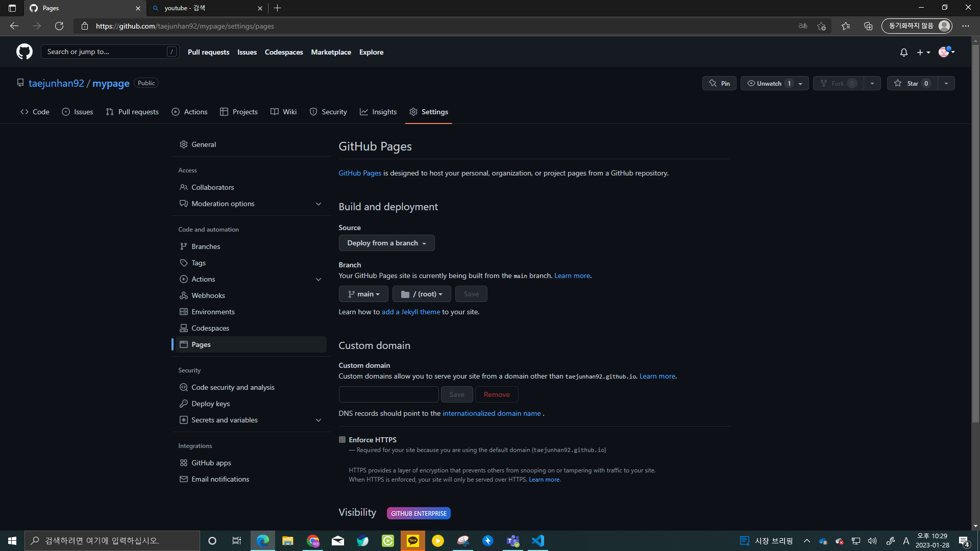Open General settings in sidebar

251,144
